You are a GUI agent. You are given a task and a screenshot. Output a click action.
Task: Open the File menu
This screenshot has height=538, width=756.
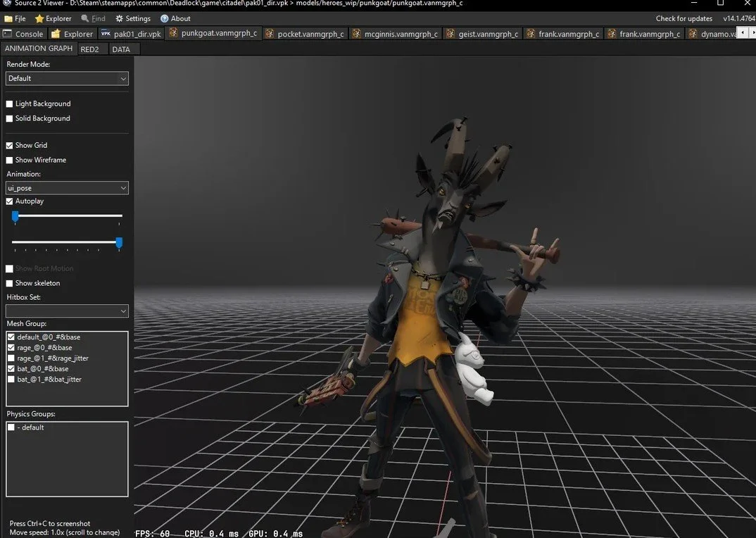tap(15, 19)
